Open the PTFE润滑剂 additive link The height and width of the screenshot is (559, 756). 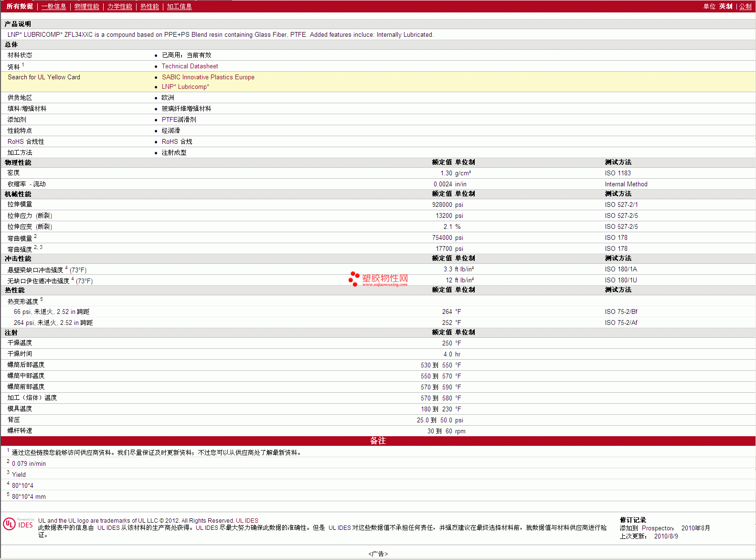click(x=179, y=120)
